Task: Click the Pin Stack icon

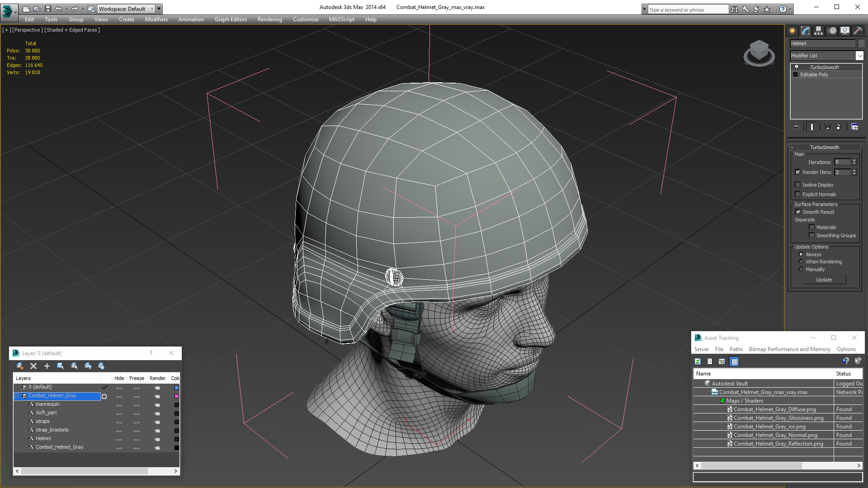Action: click(x=796, y=127)
